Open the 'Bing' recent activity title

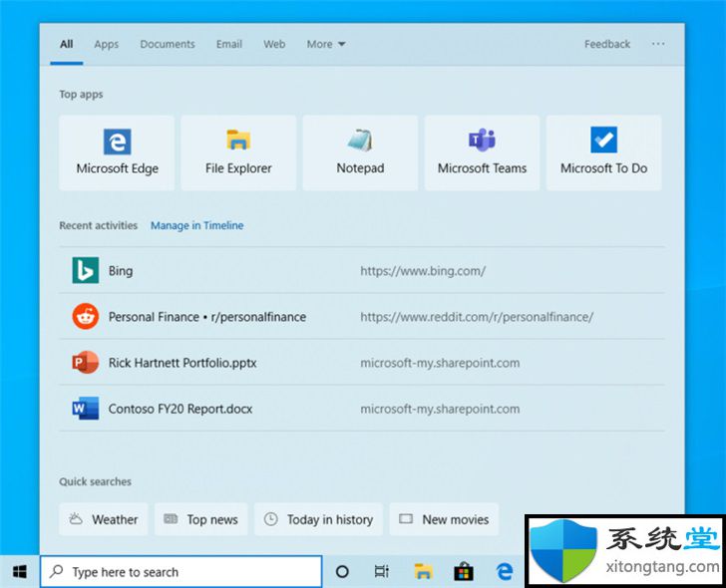tap(121, 271)
